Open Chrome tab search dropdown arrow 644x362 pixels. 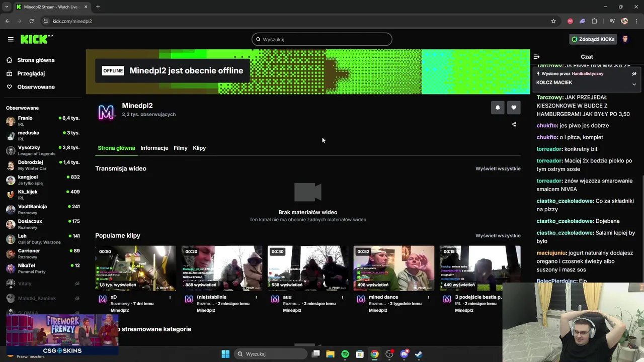click(x=7, y=7)
